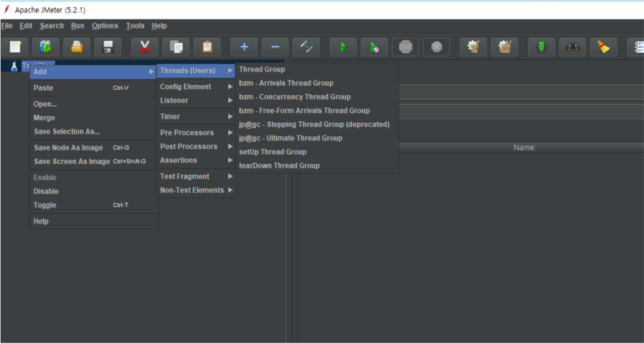Screen dimensions: 644x344
Task: Expand the Timer submenu
Action: 196,117
